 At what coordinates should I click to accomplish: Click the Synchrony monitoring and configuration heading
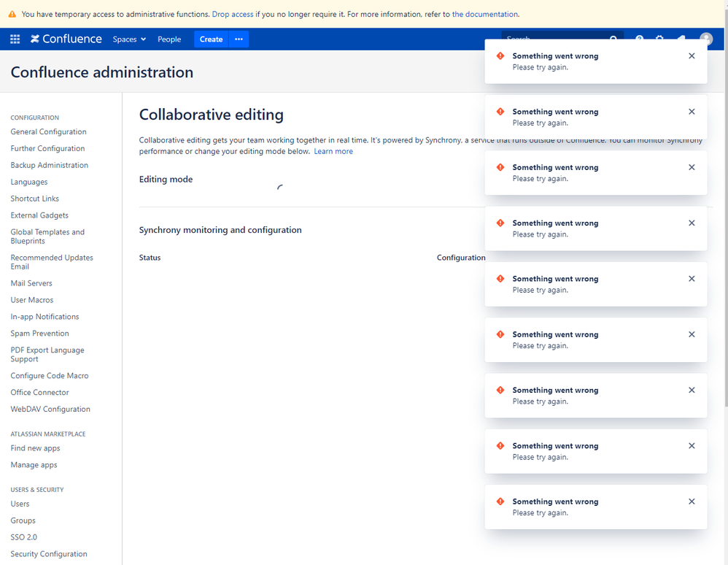pyautogui.click(x=220, y=230)
